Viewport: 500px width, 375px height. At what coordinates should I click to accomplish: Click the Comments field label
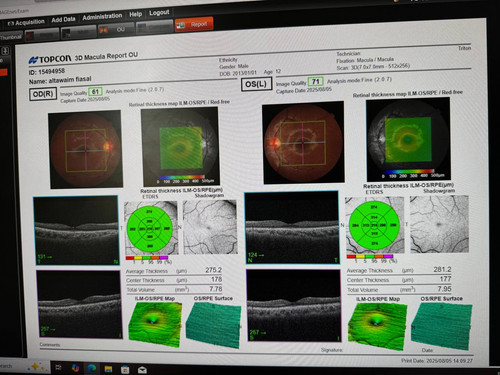pyautogui.click(x=50, y=345)
